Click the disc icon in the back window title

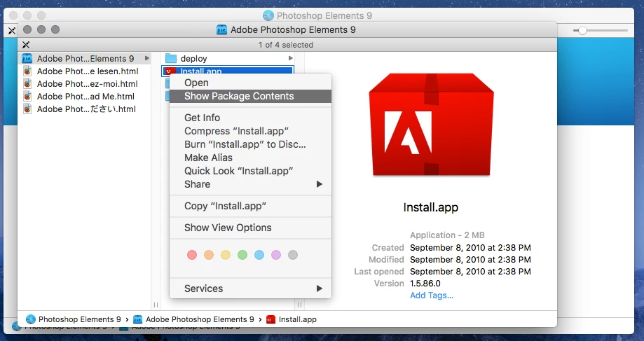[x=268, y=15]
